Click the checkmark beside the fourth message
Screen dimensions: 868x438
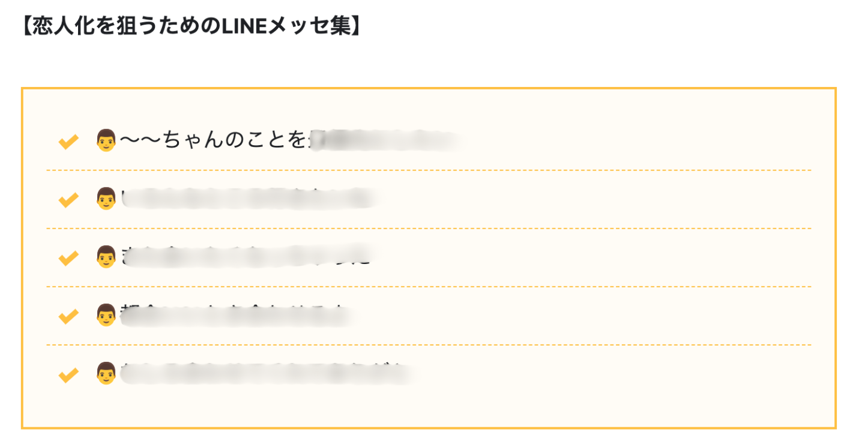coord(68,316)
